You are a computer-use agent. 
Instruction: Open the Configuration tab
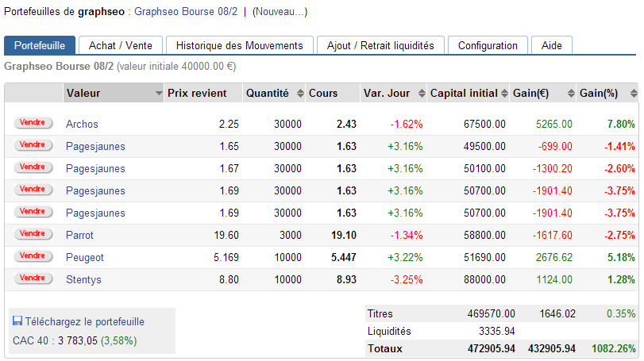click(488, 45)
